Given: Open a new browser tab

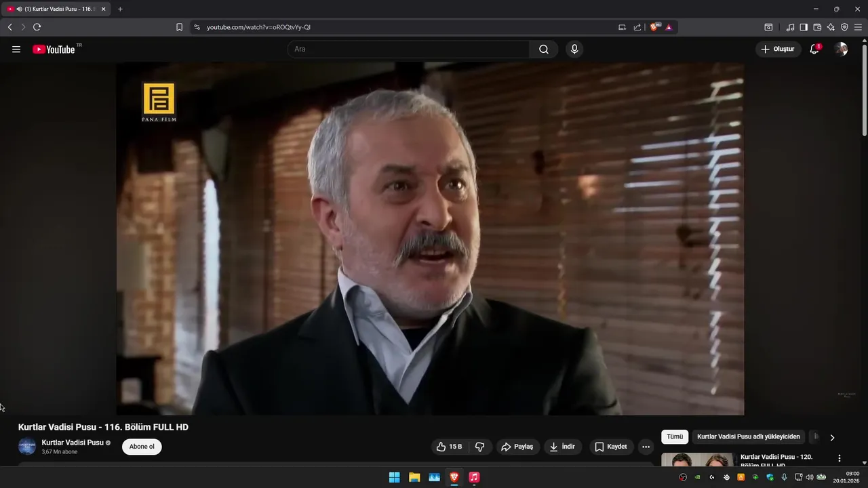Looking at the screenshot, I should click(120, 9).
